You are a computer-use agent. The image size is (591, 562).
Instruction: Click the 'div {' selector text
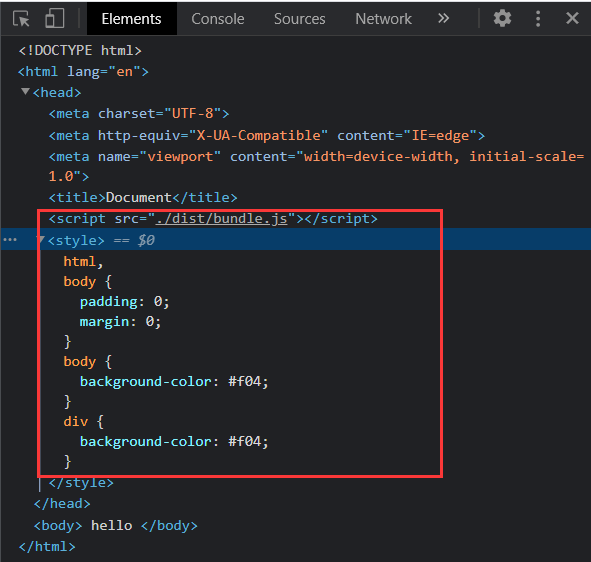point(83,421)
